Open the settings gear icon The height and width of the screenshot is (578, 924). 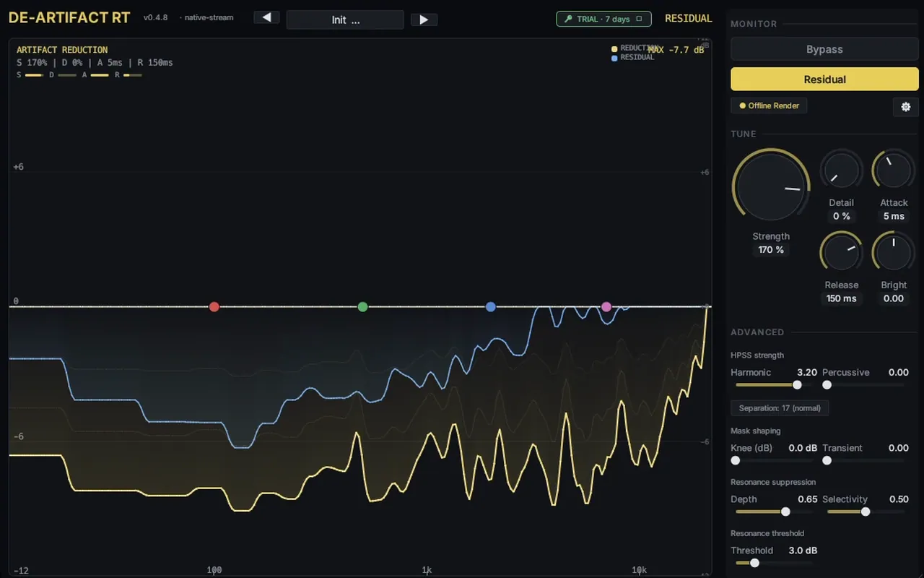[x=906, y=107]
